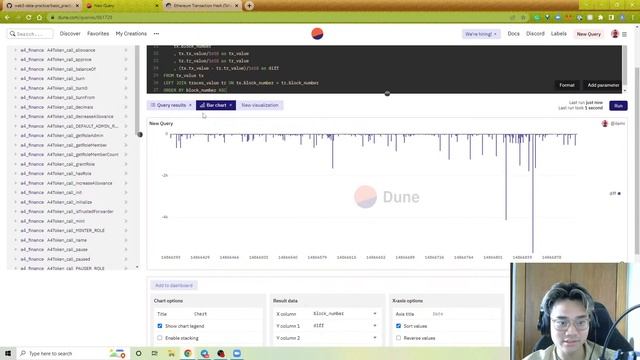This screenshot has height=360, width=640.
Task: Expand the A4Token_call_approve table entry
Action: tap(16, 60)
